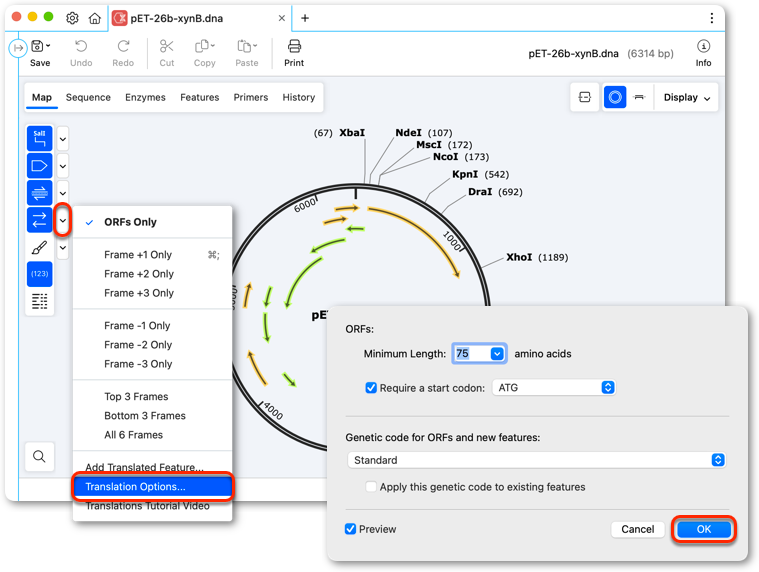759x572 pixels.
Task: Switch to the Sequence tab
Action: point(88,97)
